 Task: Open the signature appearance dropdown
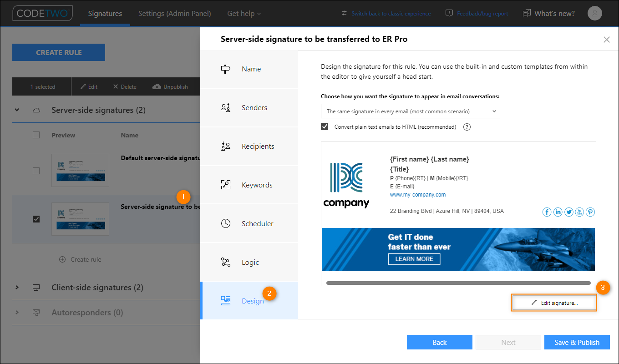(410, 111)
